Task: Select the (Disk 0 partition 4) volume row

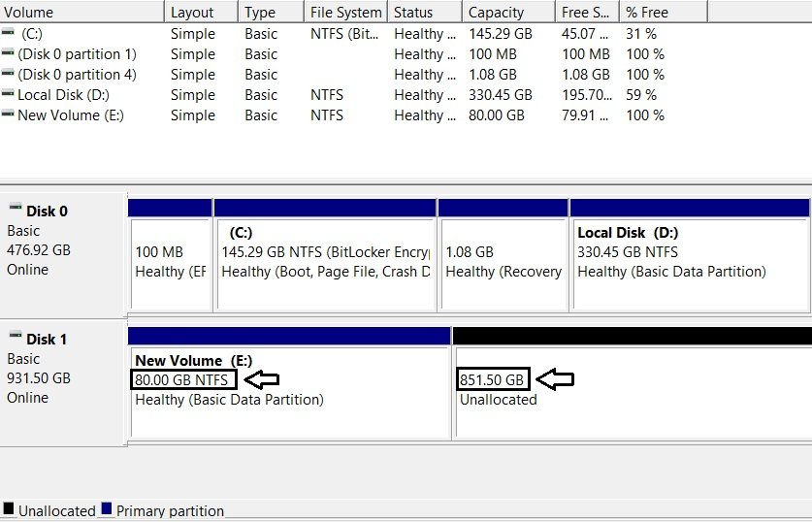Action: point(77,75)
